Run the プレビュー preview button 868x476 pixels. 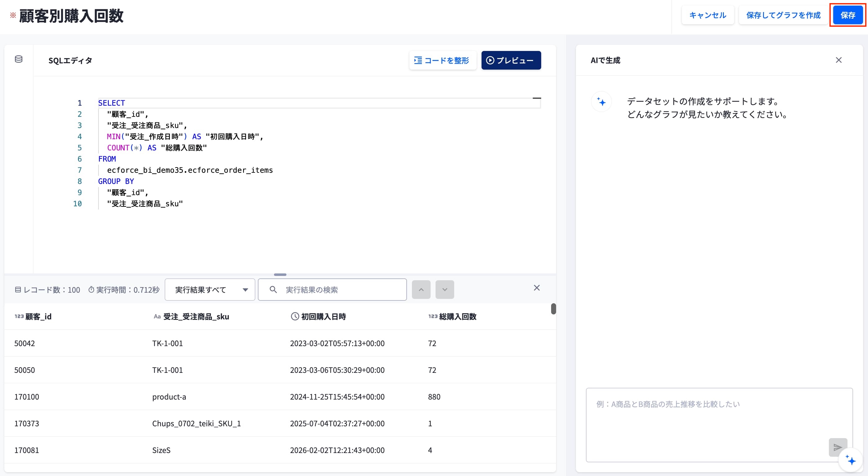[511, 60]
